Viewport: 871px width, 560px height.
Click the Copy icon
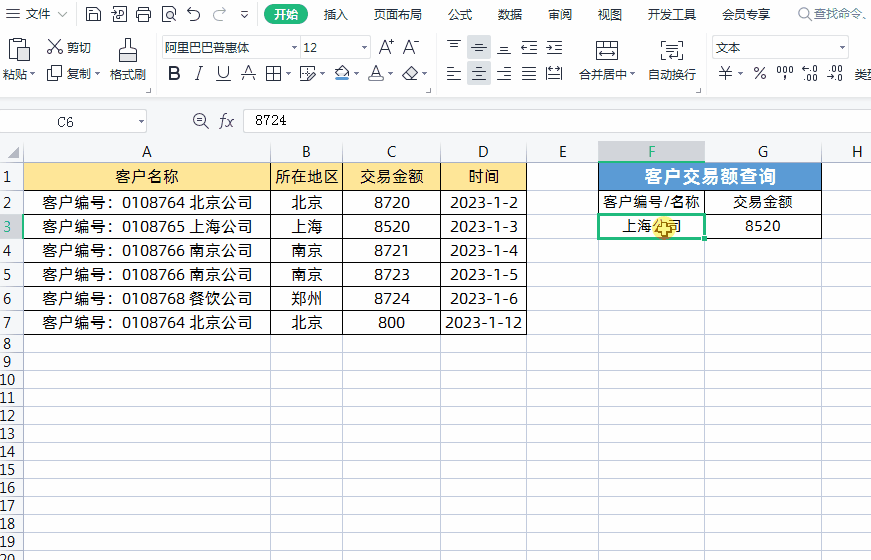pyautogui.click(x=54, y=73)
